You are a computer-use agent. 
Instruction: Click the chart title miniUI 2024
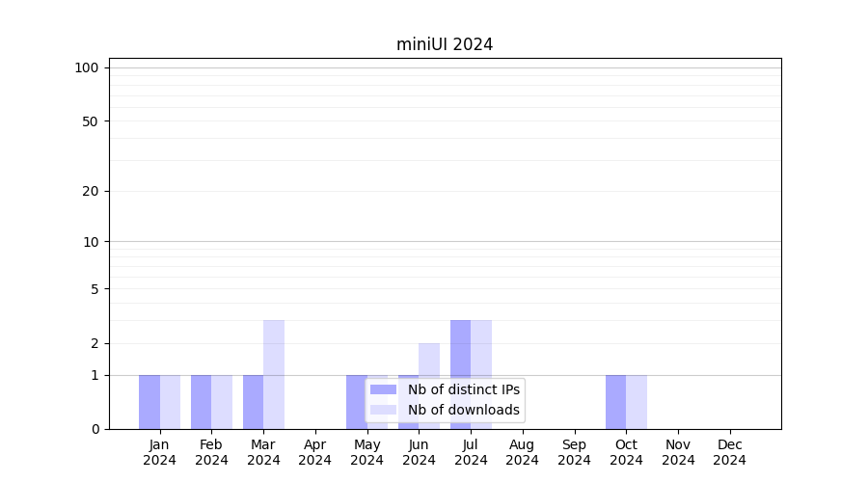click(445, 44)
